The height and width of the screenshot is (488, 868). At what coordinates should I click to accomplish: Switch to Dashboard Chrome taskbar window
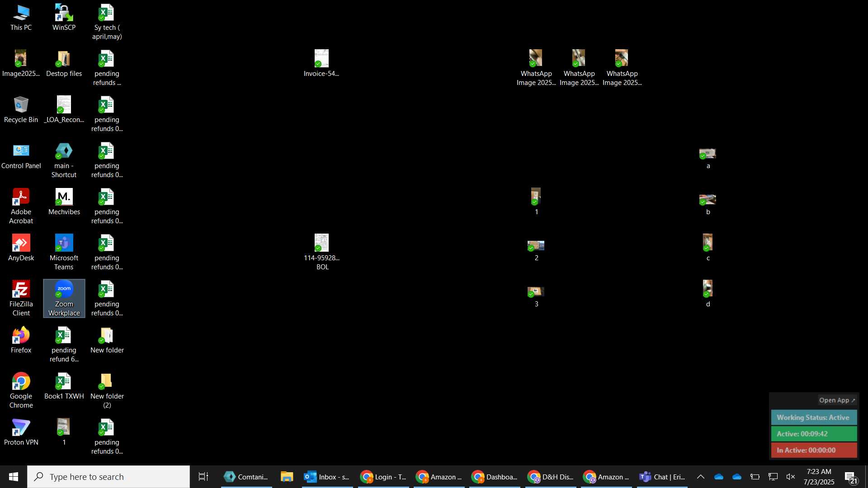(x=495, y=477)
